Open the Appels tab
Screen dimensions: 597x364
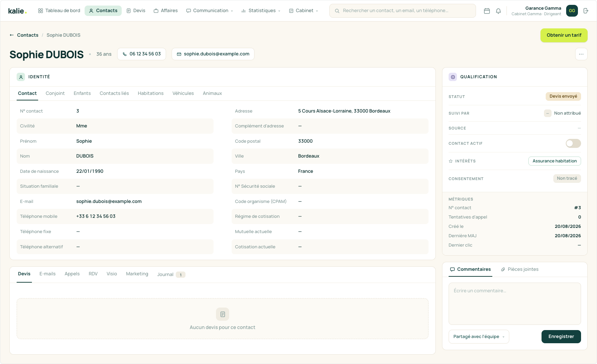[x=72, y=274]
